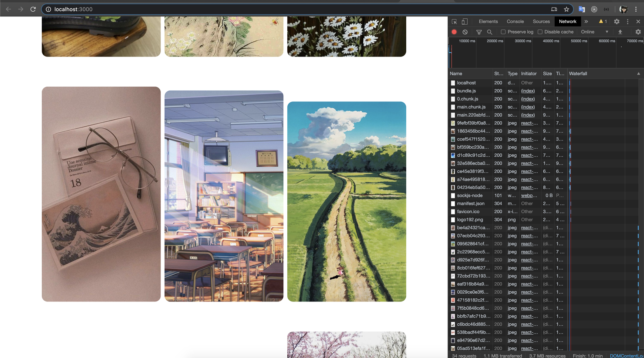Open the network filter icon
Image resolution: width=644 pixels, height=358 pixels.
coord(479,32)
